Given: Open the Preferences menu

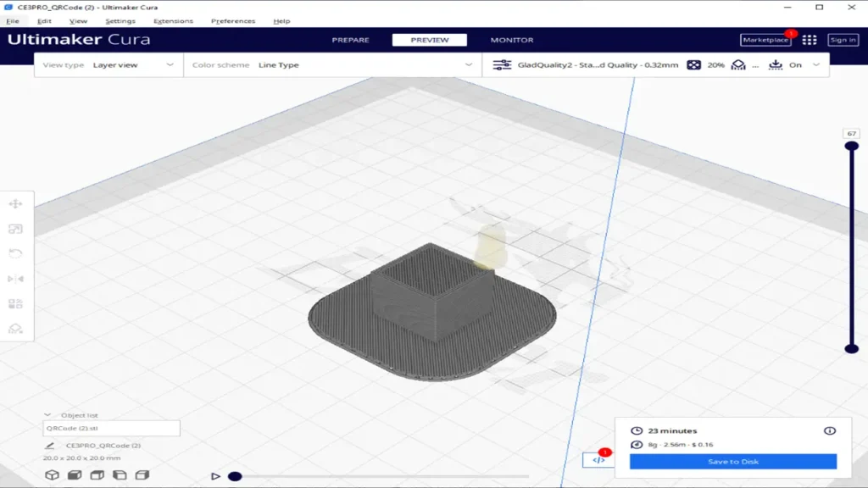Looking at the screenshot, I should pos(233,21).
